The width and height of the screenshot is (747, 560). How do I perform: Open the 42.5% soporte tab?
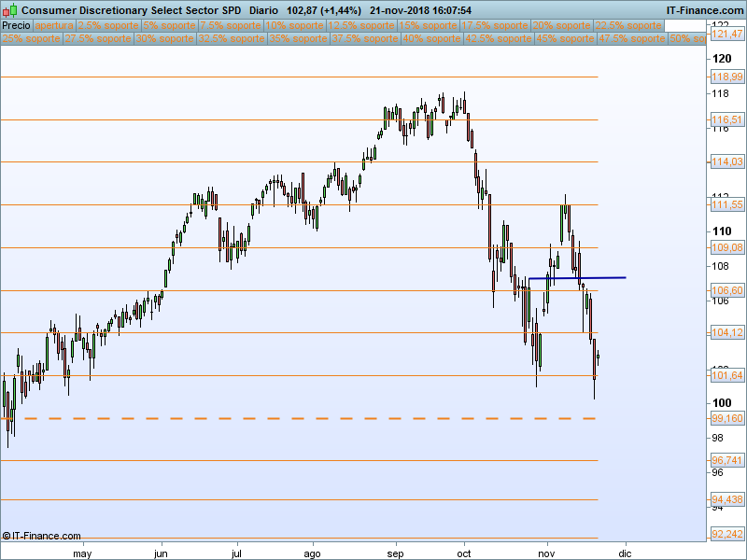pos(499,38)
